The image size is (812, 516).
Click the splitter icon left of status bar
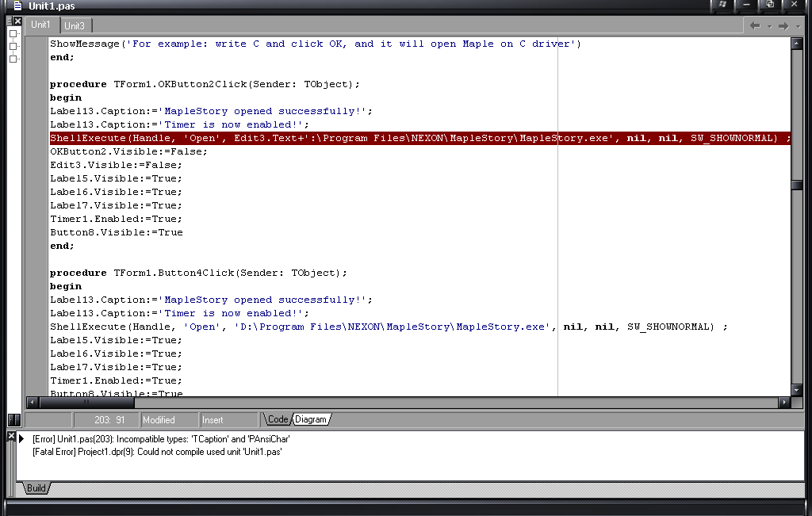pos(13,420)
